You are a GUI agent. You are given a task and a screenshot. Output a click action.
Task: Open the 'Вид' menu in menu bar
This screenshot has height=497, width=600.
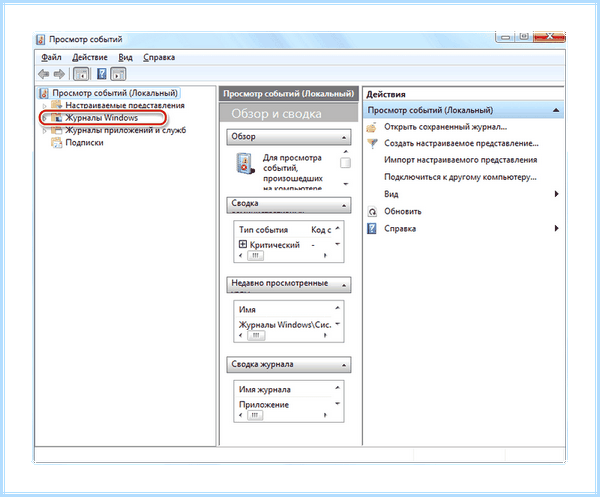(x=126, y=57)
